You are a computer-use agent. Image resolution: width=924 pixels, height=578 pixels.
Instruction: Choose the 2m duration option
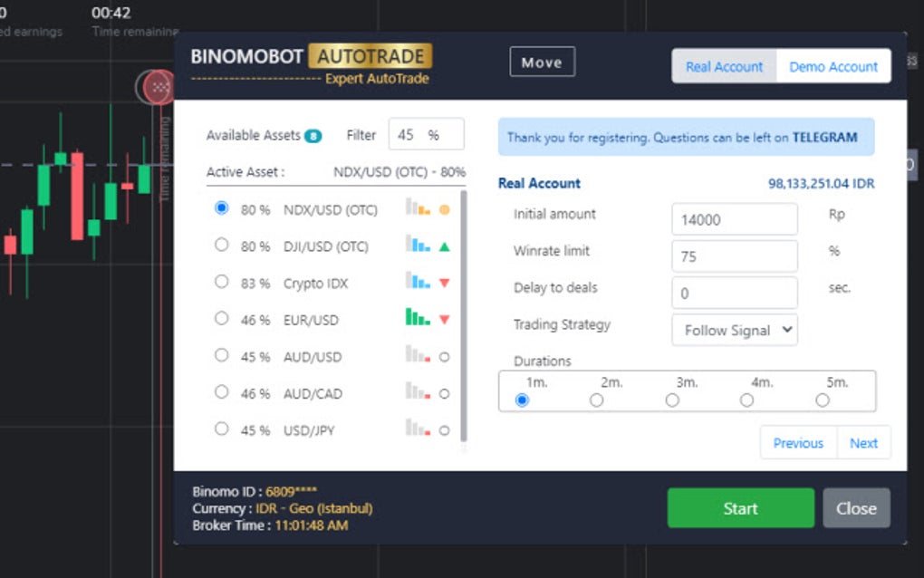click(x=596, y=400)
